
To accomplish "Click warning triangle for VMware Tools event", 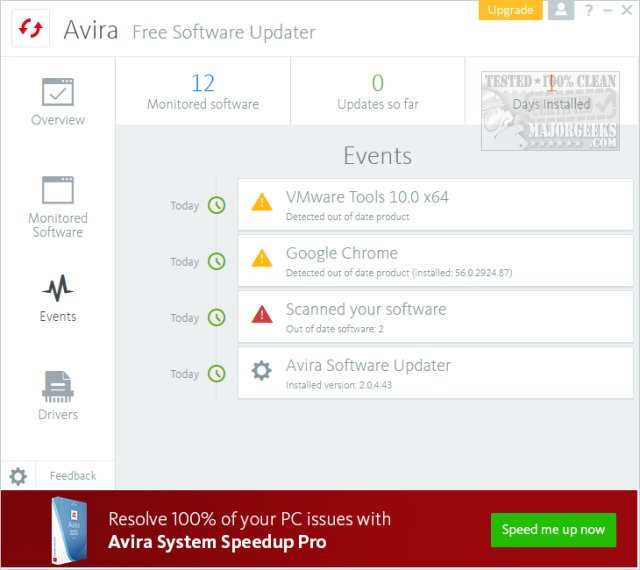I will point(262,202).
